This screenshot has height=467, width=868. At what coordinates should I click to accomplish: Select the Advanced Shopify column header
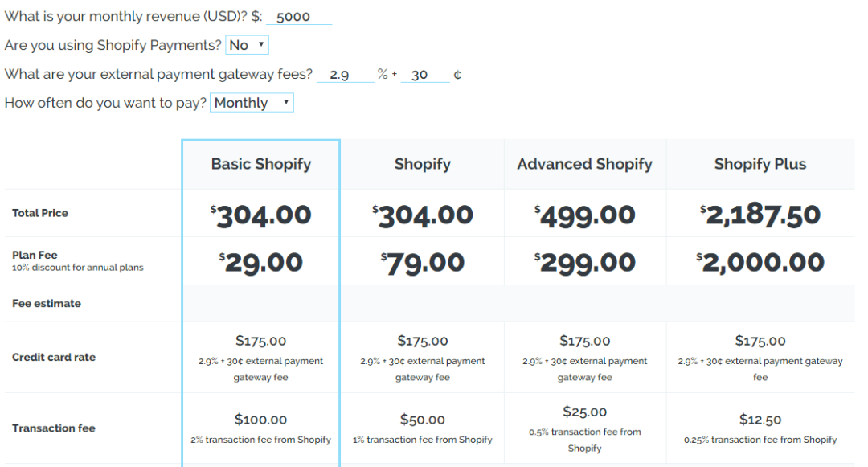pyautogui.click(x=584, y=164)
